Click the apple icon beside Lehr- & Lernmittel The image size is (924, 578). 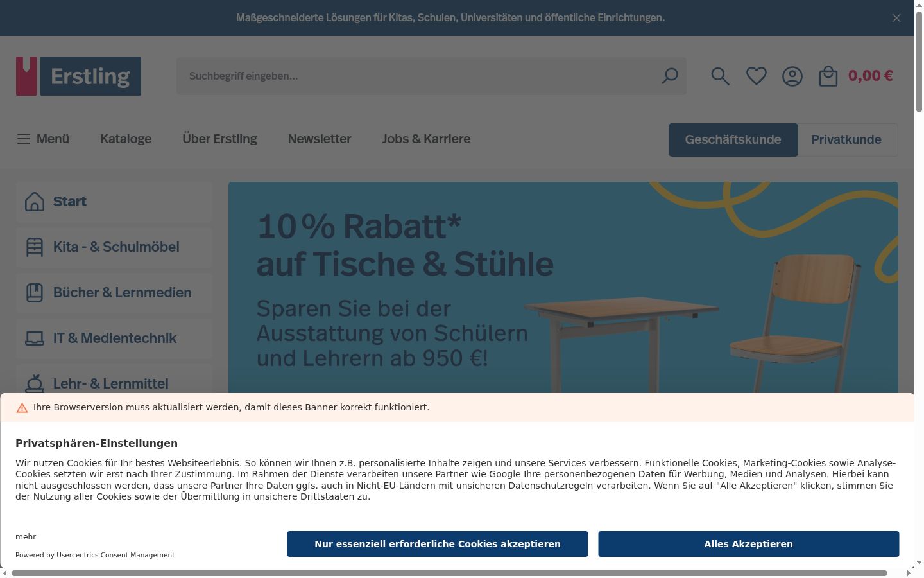(35, 383)
